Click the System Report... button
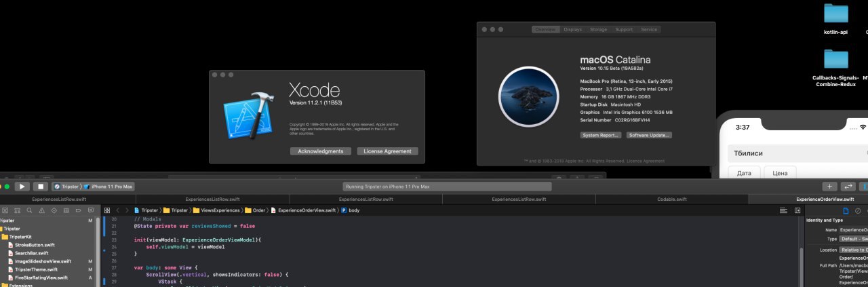 (601, 135)
